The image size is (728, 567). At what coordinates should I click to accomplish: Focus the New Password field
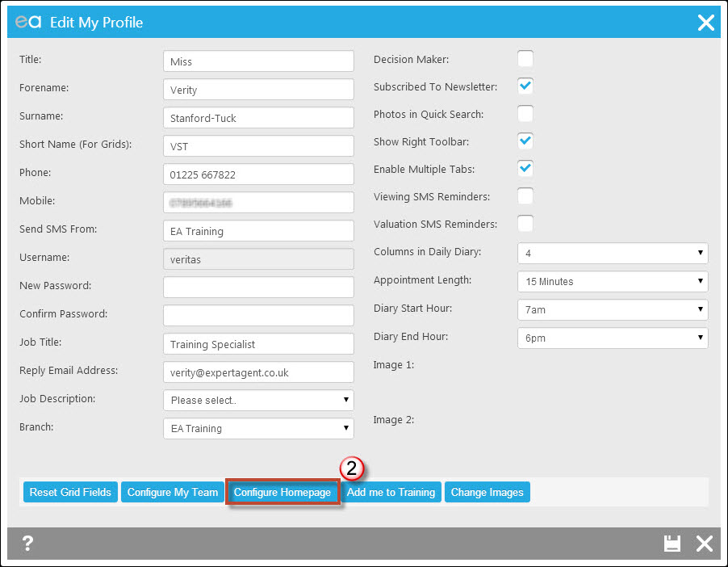point(258,288)
